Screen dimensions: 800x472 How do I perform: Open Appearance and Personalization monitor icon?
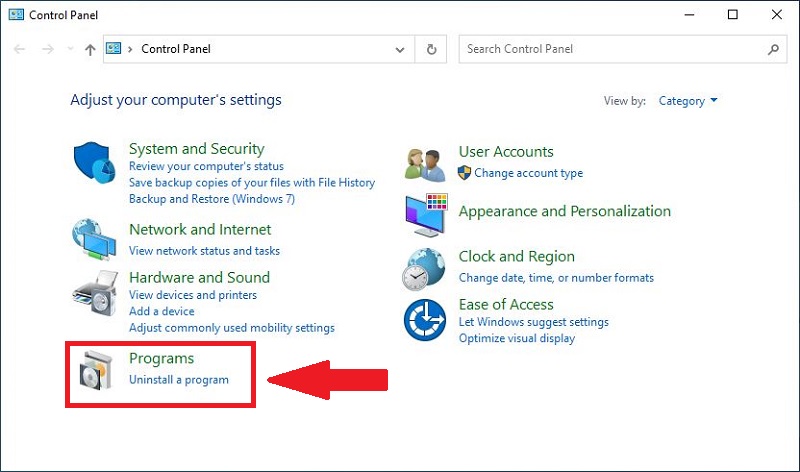[x=424, y=213]
